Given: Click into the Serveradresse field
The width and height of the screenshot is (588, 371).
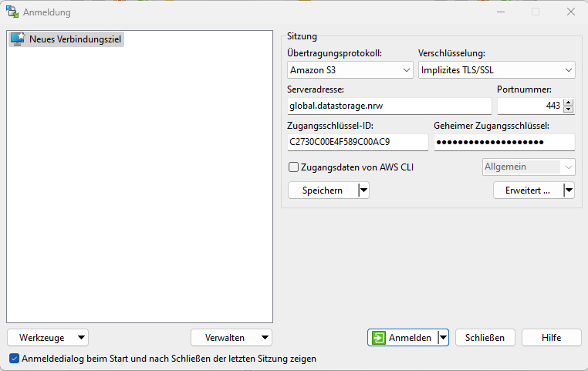Looking at the screenshot, I should tap(388, 106).
